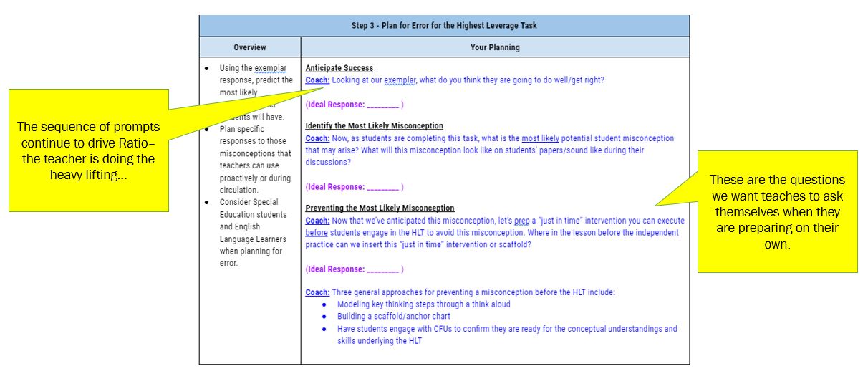Click the underlined word 'exemplar' in Anticipate Success prompt
This screenshot has width=868, height=389.
pos(400,80)
